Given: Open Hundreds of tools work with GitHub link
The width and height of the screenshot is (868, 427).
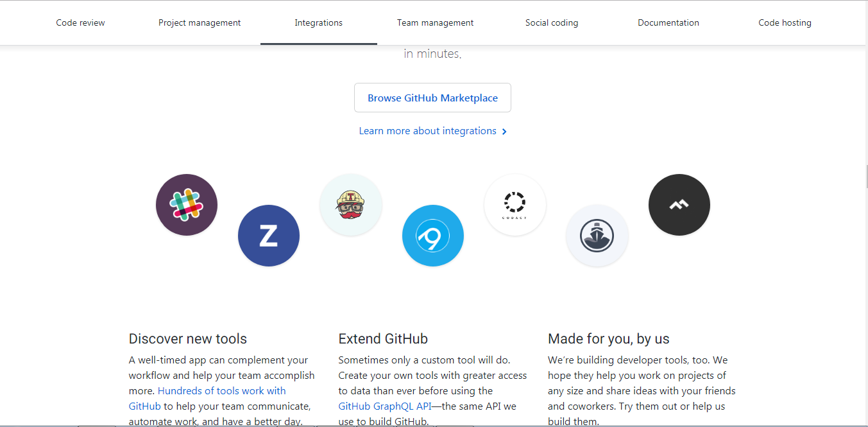Looking at the screenshot, I should pyautogui.click(x=207, y=398).
